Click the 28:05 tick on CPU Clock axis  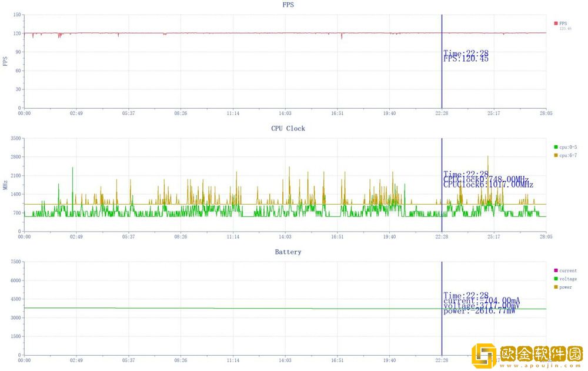546,237
